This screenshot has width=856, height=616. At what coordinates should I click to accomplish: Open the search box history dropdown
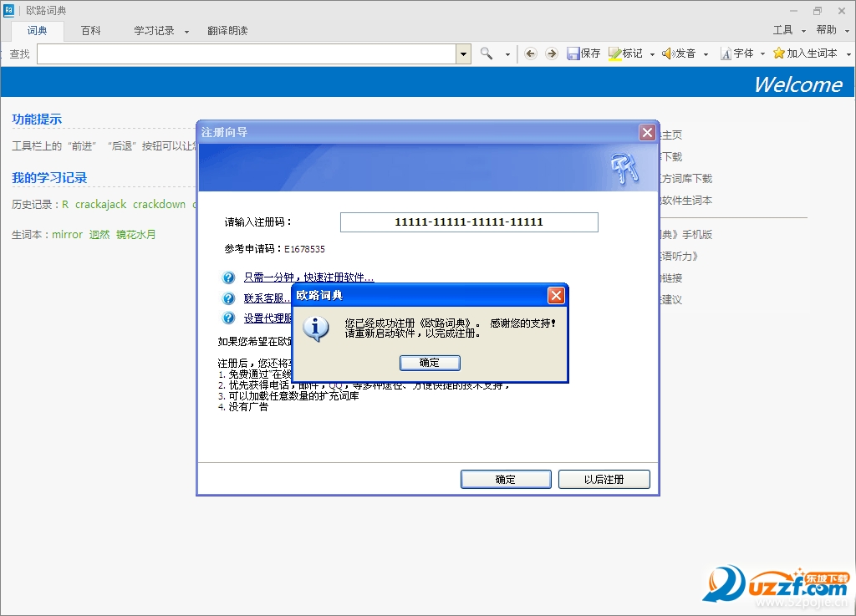click(x=463, y=54)
